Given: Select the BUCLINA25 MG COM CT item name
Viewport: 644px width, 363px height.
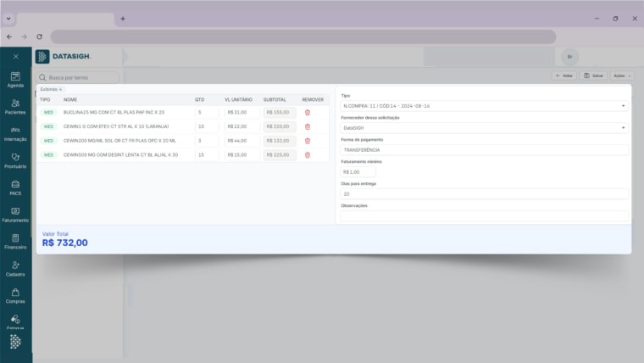Looking at the screenshot, I should (114, 112).
